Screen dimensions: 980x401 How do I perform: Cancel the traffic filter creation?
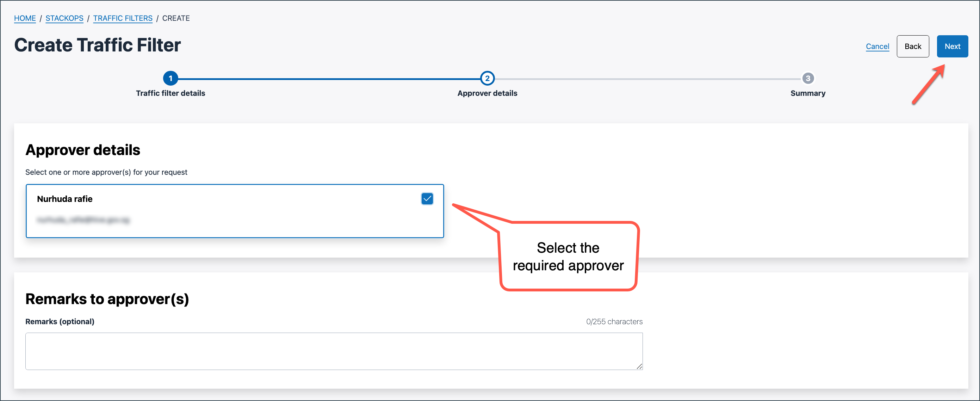(877, 47)
